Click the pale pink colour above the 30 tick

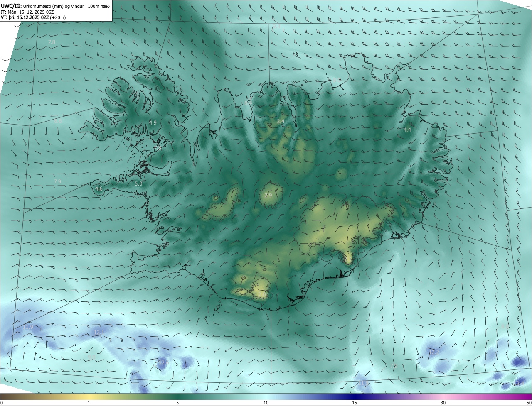443,396
